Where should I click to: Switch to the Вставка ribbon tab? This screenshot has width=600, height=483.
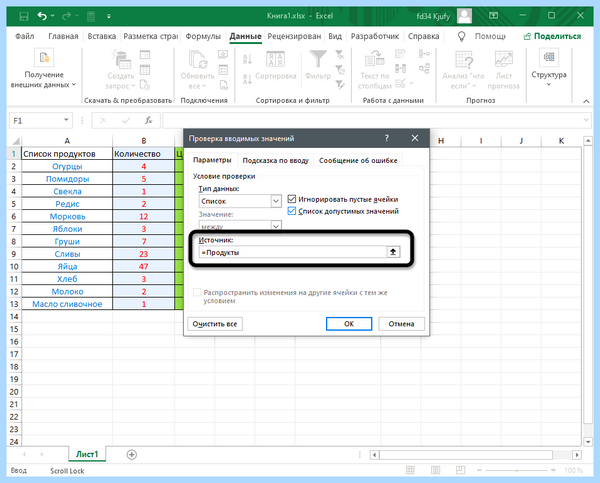[x=101, y=36]
